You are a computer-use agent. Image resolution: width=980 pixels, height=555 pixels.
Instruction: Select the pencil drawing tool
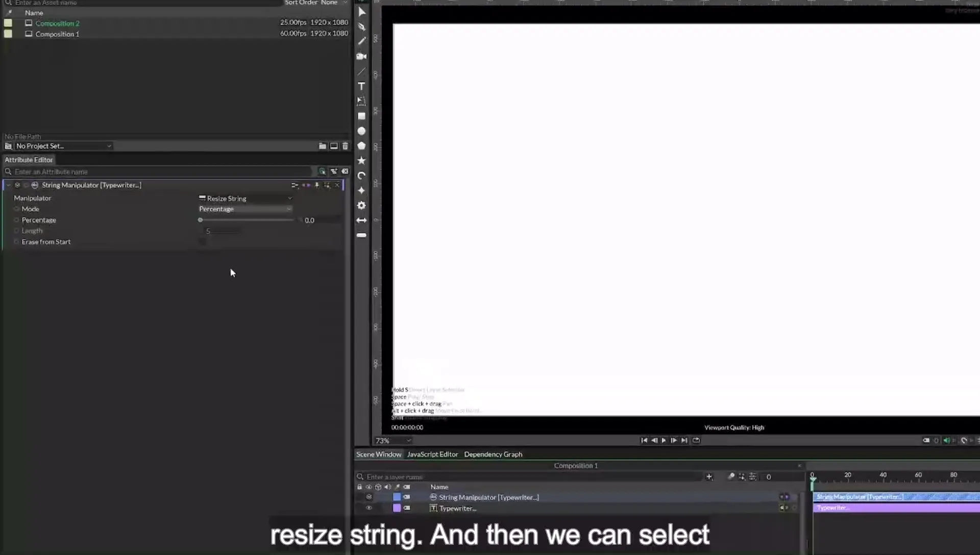(361, 41)
